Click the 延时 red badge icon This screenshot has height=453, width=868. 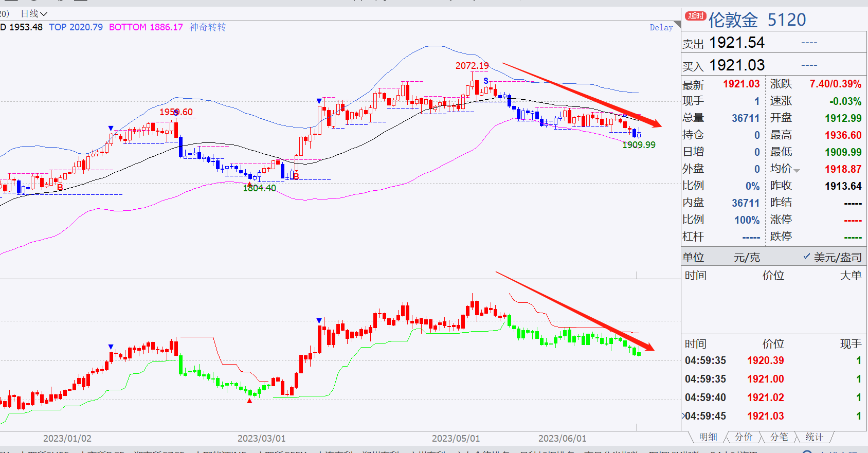pos(696,16)
